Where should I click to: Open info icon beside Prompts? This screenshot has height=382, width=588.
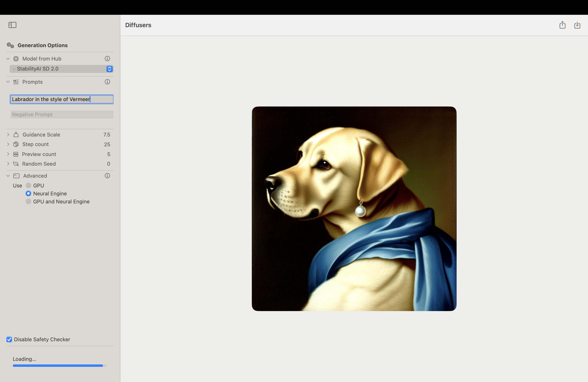(107, 82)
